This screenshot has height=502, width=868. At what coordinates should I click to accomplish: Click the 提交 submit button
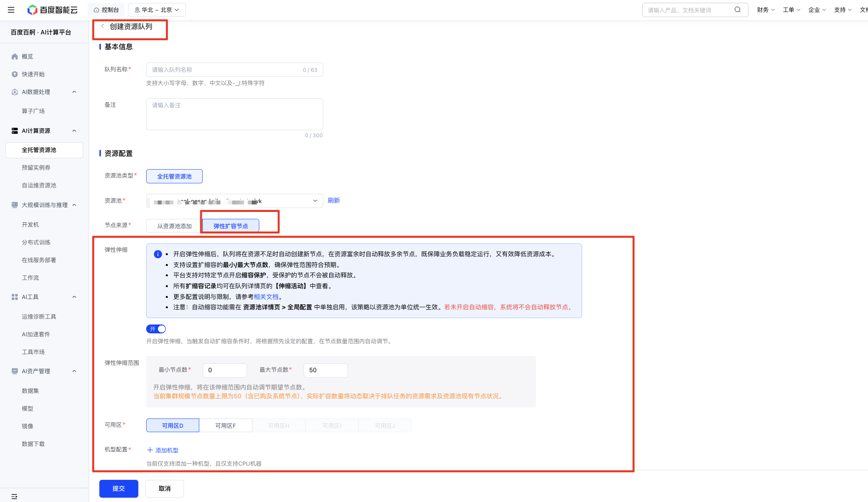point(119,489)
